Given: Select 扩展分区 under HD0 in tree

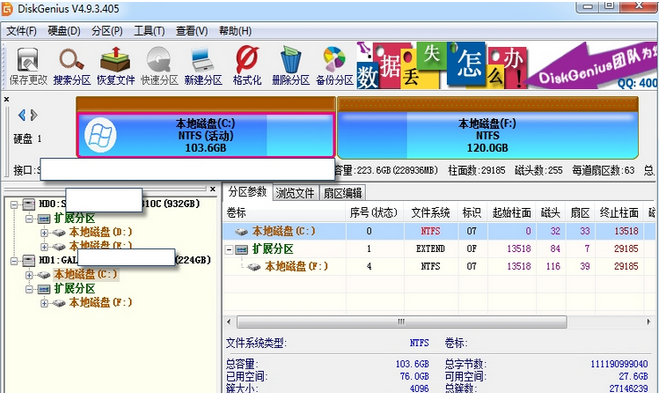Looking at the screenshot, I should (x=74, y=219).
